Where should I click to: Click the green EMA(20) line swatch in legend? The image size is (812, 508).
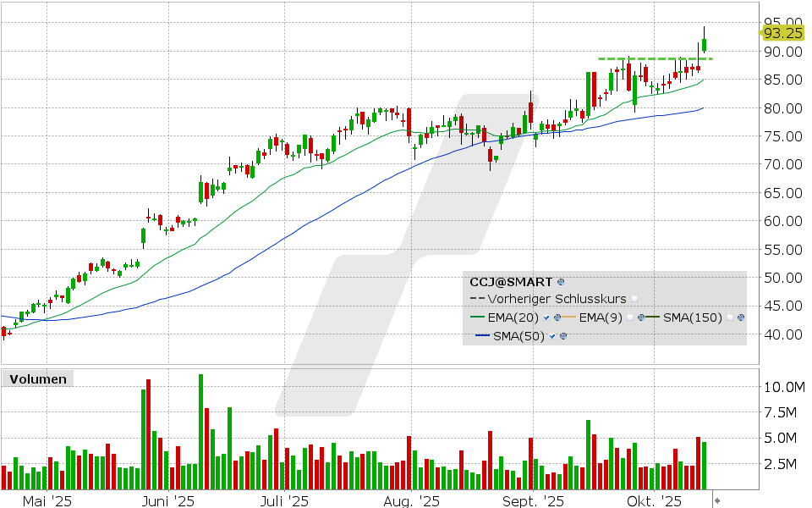(x=478, y=317)
